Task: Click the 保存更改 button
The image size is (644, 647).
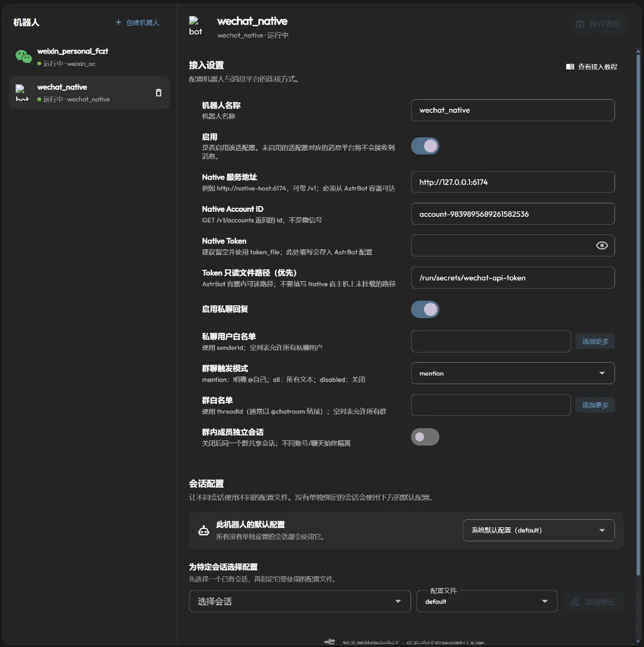Action: coord(598,24)
